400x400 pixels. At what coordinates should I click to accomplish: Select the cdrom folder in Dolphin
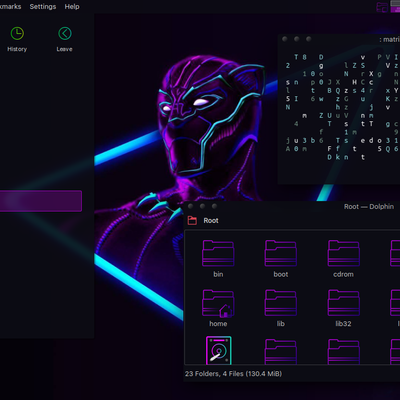point(343,259)
